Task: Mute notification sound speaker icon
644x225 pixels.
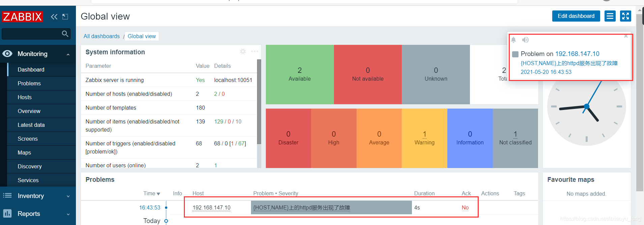Action: pos(525,40)
